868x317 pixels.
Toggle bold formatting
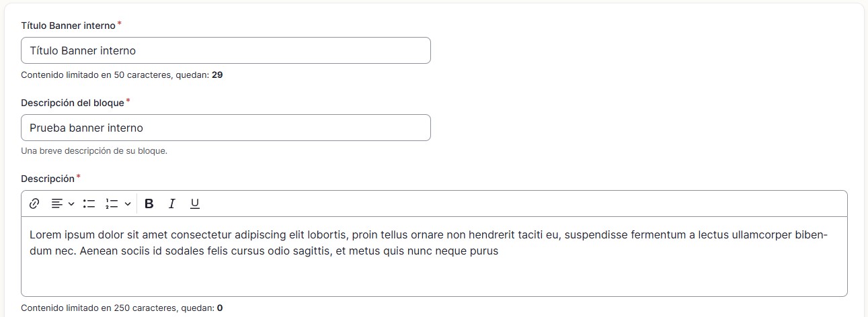[149, 203]
